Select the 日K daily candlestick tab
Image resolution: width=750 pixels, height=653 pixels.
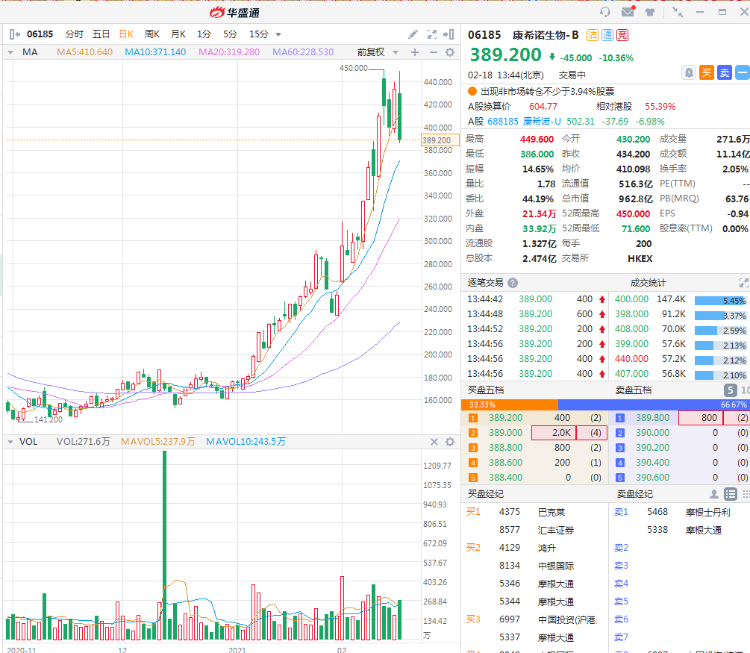tap(126, 34)
